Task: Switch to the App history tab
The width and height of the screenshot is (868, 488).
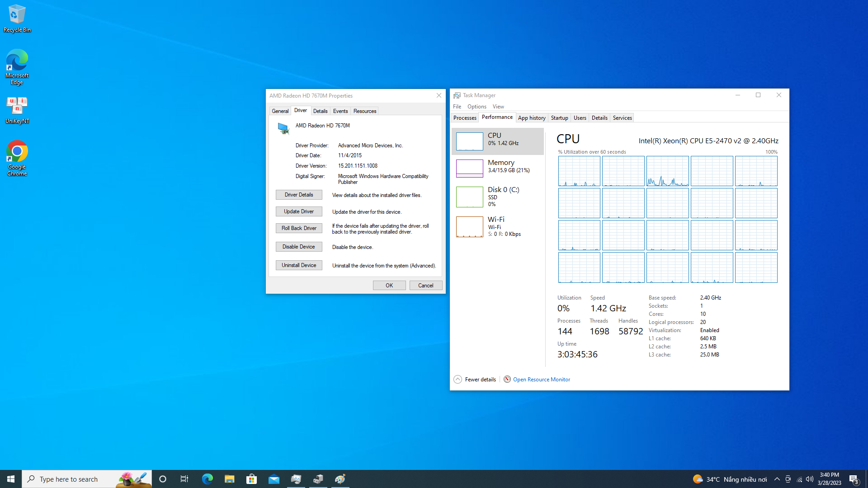Action: pyautogui.click(x=532, y=118)
